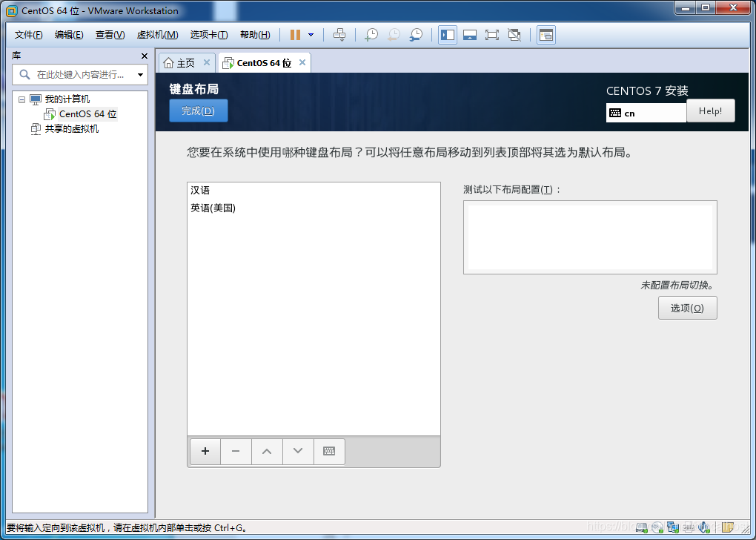Click the console view toolbar icon
The width and height of the screenshot is (756, 540).
[546, 35]
